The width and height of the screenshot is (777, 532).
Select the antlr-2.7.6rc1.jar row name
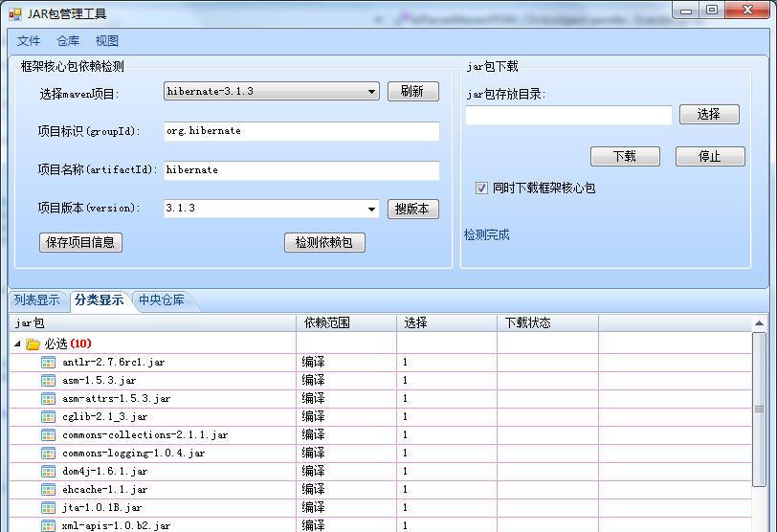(114, 362)
